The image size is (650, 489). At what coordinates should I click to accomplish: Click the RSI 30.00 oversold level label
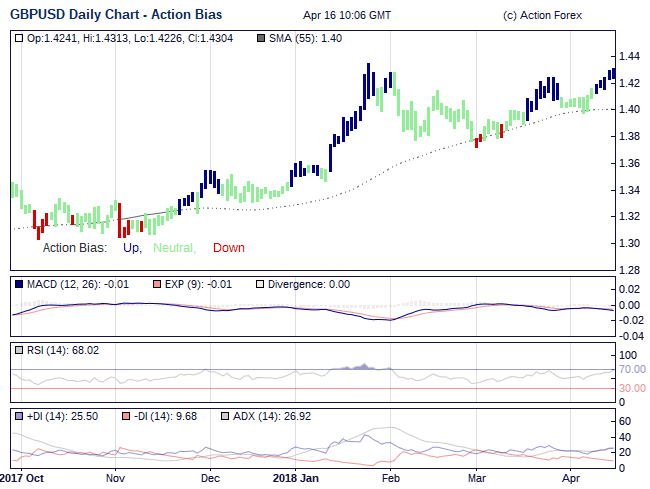[x=633, y=388]
